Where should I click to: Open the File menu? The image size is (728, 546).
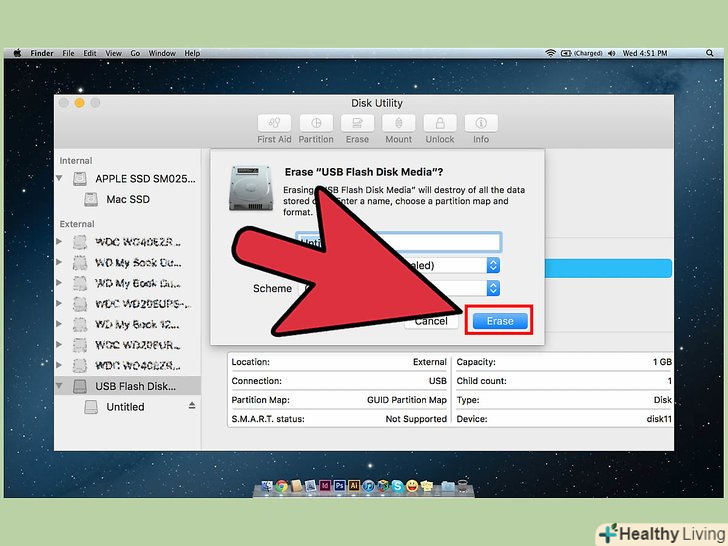(x=68, y=53)
